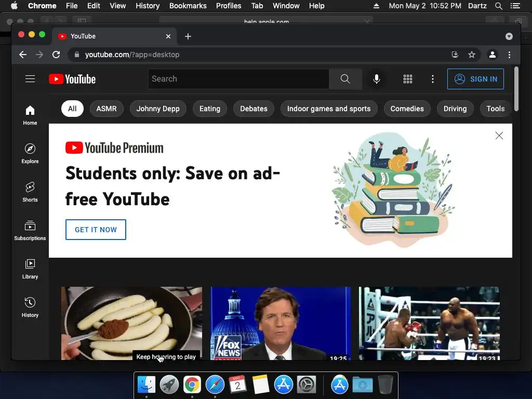
Task: Select the Johnny Depp filter chip
Action: tap(158, 109)
